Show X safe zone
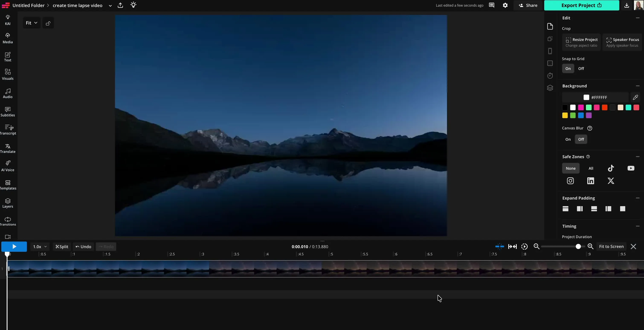The width and height of the screenshot is (644, 330). tap(611, 181)
